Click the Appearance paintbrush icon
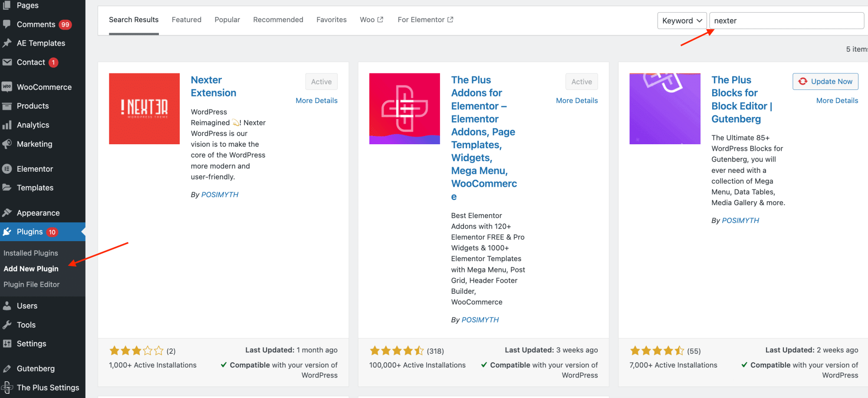 point(7,213)
